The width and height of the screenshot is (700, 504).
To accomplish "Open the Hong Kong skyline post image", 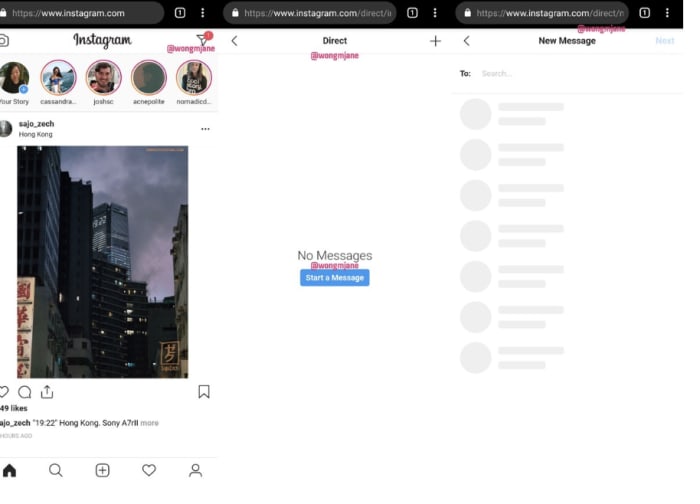I will point(103,262).
